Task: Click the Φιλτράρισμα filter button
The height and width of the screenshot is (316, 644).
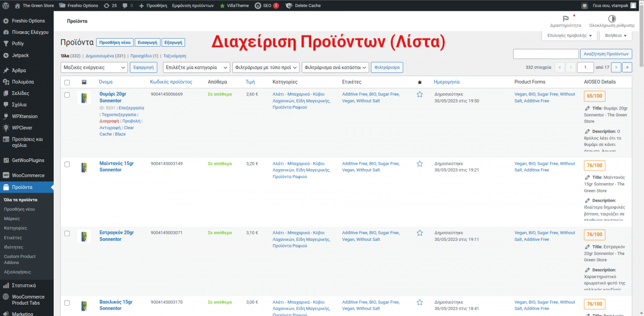Action: [387, 68]
